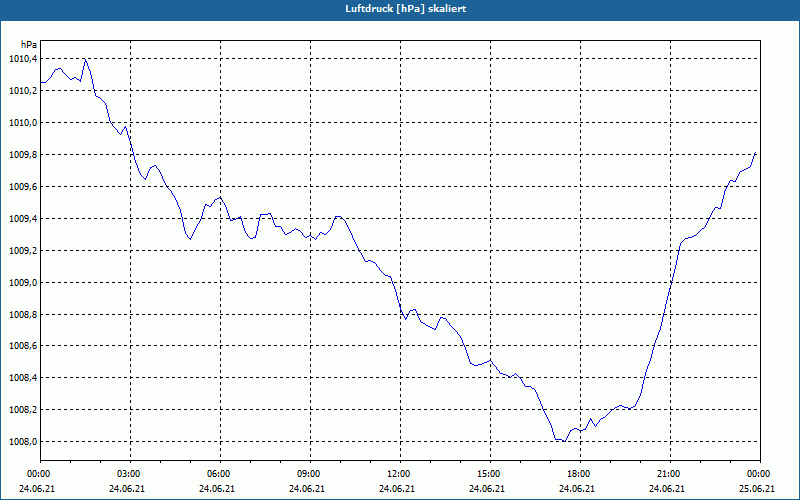The image size is (800, 500).
Task: Pick the 1009,0 y-axis tick label
Action: 23,282
